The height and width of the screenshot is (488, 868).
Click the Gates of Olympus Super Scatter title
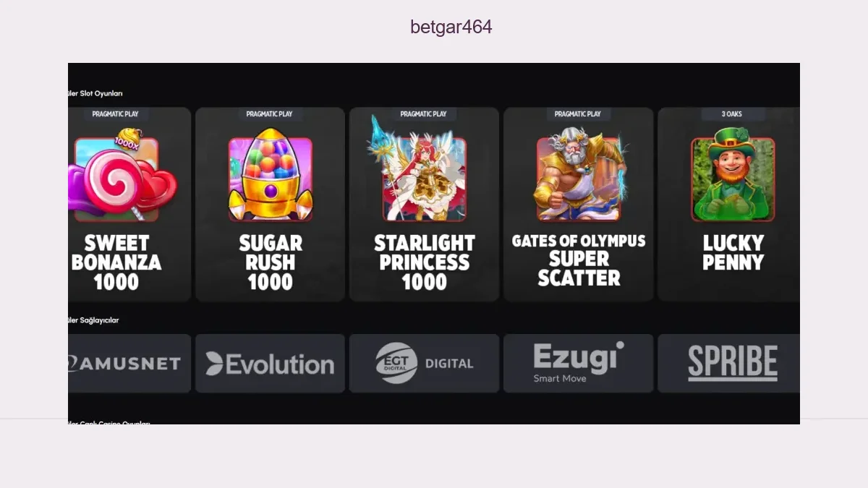point(579,260)
